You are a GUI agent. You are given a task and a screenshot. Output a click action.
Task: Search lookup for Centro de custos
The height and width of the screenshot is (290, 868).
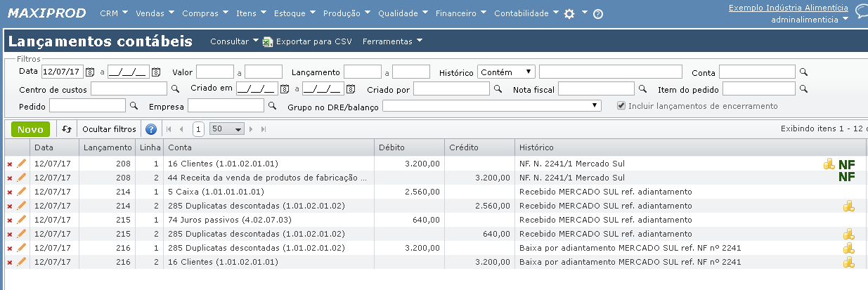[x=176, y=88]
